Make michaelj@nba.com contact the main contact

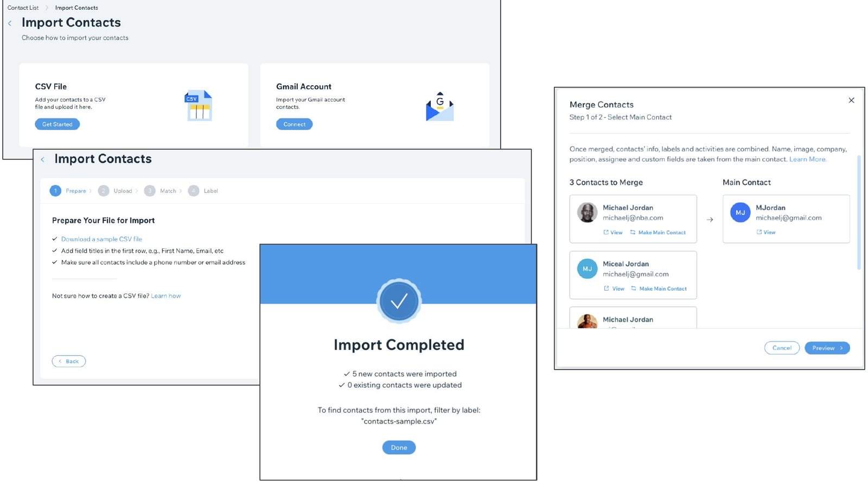(658, 233)
